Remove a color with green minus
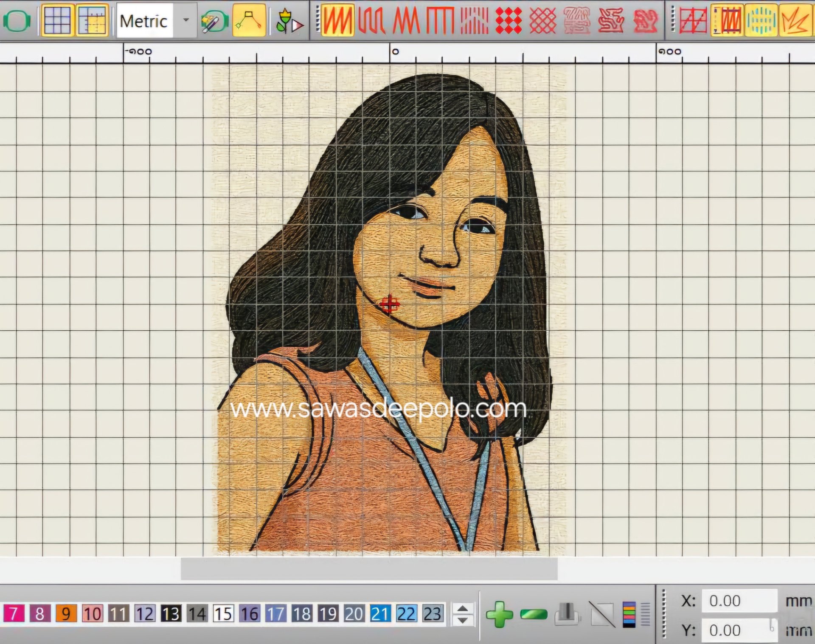This screenshot has height=644, width=815. coord(534,614)
